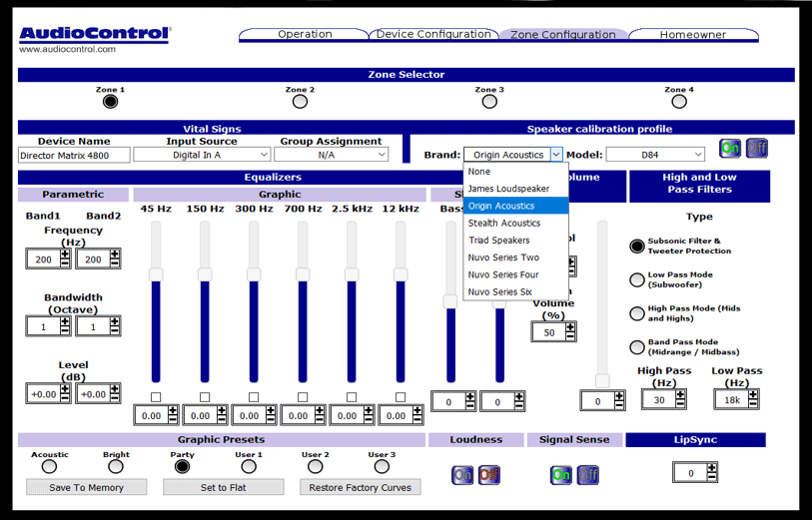Click the 12 kHz graphic EQ slider handle
Viewport: 812px width, 520px height.
click(x=401, y=274)
